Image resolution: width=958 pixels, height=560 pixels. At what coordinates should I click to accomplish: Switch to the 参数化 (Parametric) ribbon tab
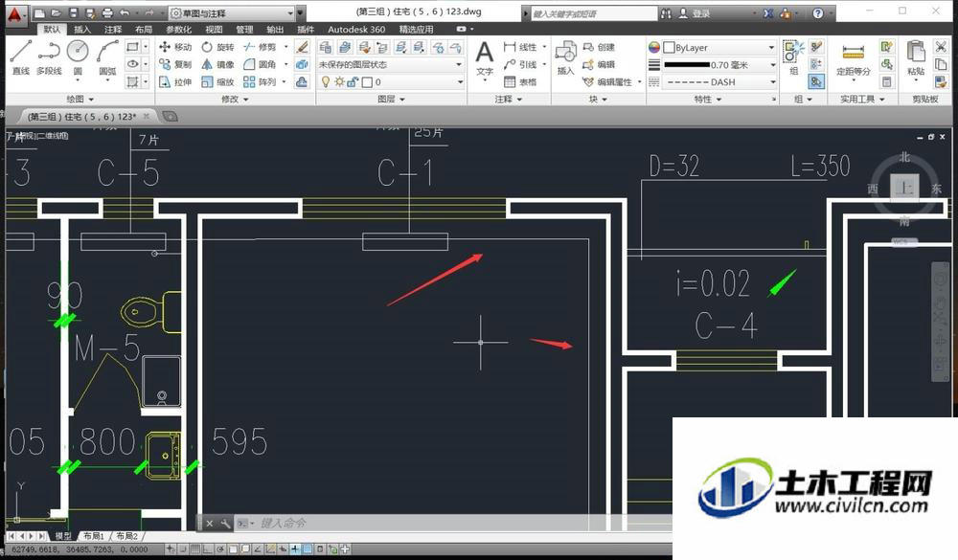coord(178,30)
